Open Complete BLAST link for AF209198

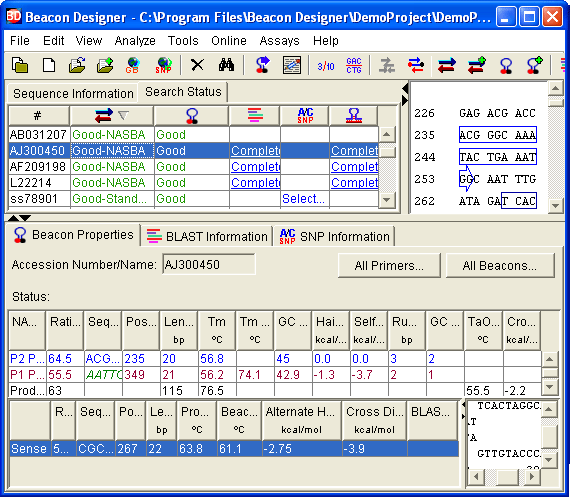click(x=256, y=167)
